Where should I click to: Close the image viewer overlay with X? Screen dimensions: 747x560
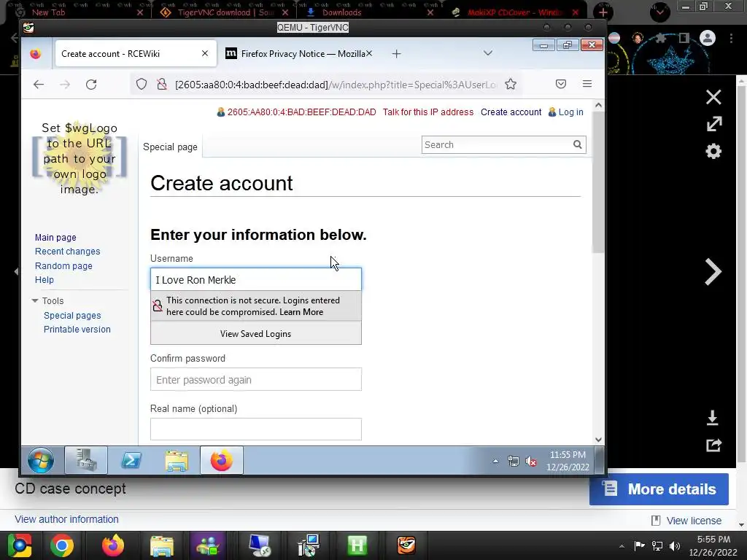pos(713,97)
